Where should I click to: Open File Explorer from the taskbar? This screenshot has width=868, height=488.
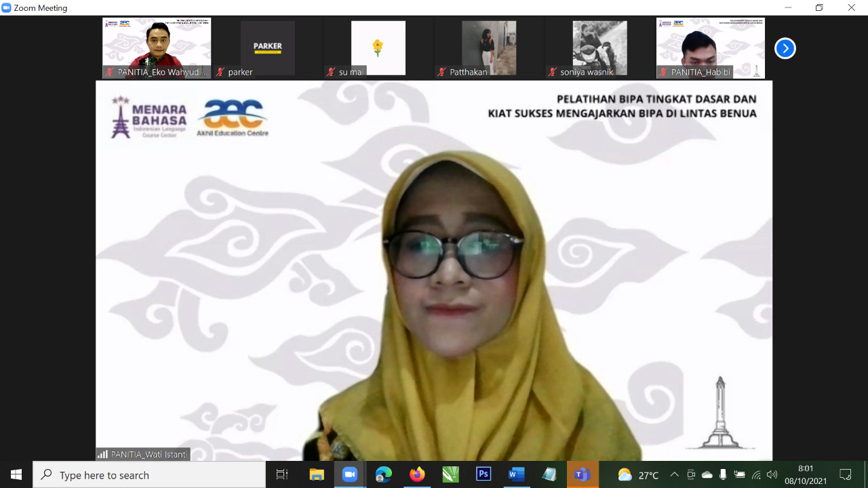pyautogui.click(x=317, y=474)
